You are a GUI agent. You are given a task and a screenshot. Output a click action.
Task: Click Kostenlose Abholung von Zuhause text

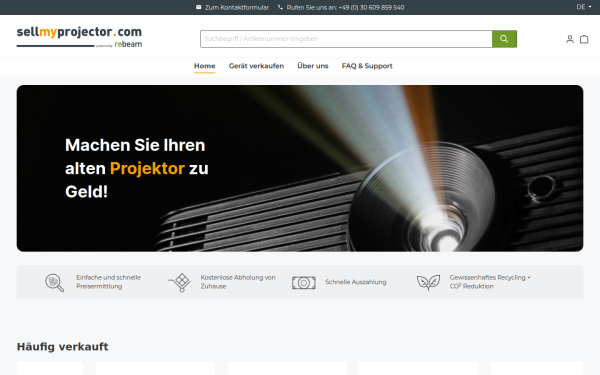[238, 282]
